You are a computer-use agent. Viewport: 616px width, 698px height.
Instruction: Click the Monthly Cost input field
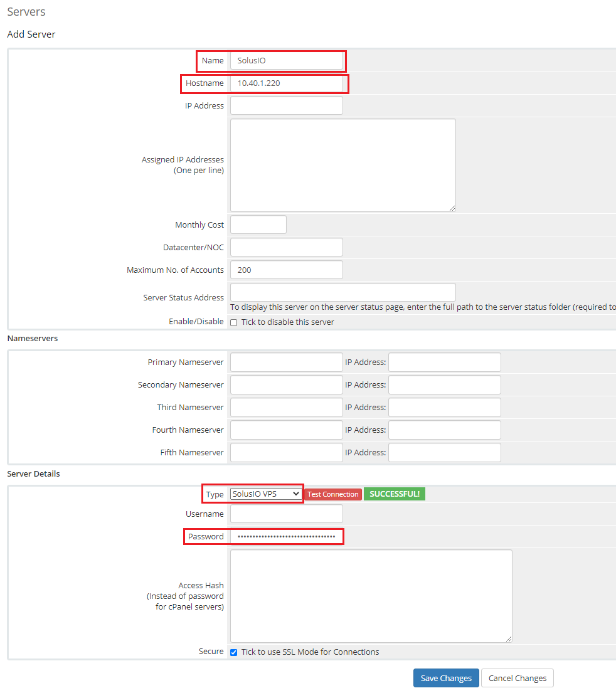coord(258,225)
